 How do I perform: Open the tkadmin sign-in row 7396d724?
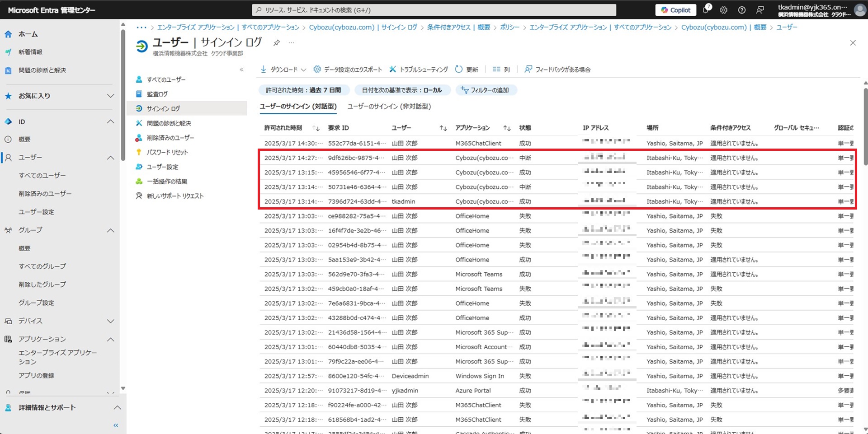(557, 201)
